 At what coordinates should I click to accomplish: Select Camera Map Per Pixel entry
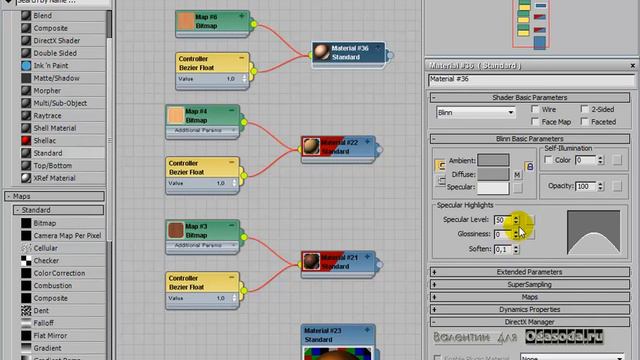67,236
